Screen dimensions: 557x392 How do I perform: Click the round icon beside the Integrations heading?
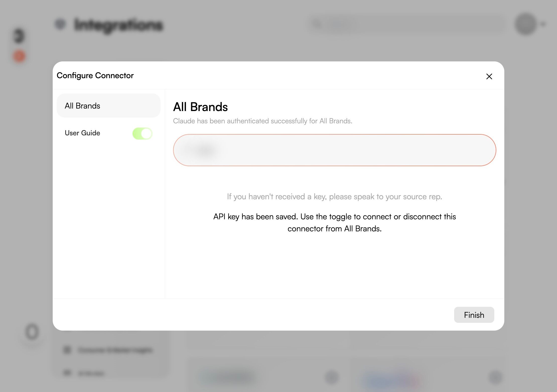(60, 24)
